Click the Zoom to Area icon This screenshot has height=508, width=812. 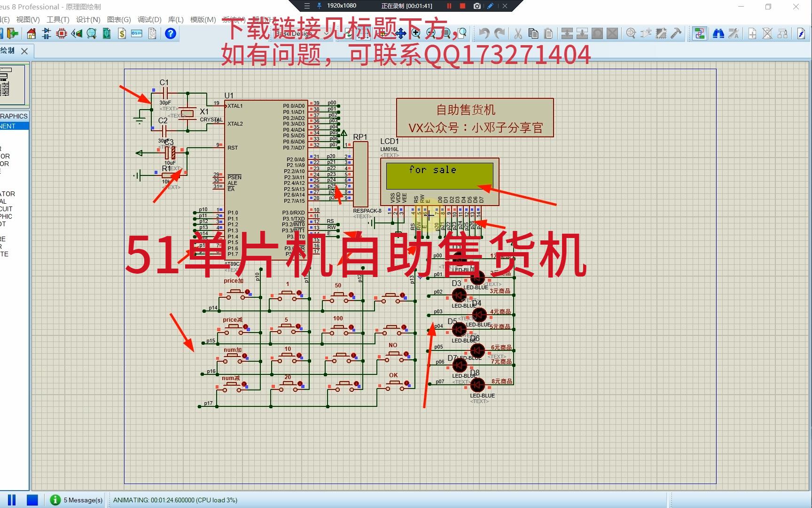462,33
